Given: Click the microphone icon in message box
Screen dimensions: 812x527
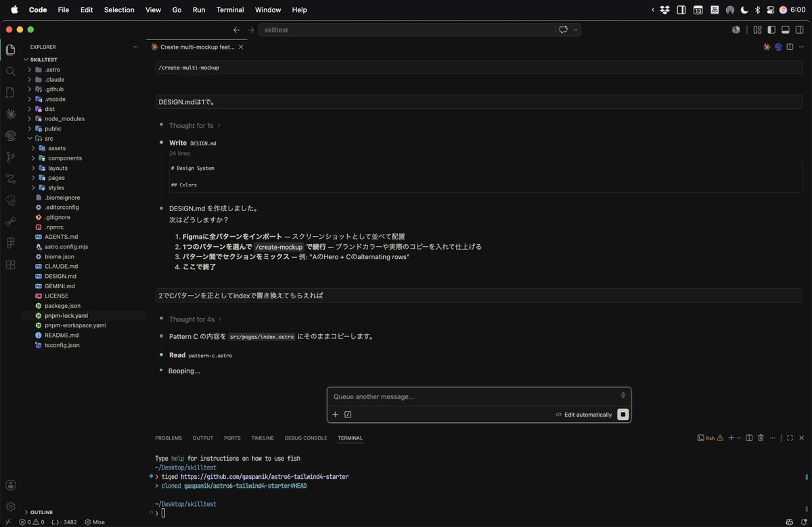Looking at the screenshot, I should (x=623, y=396).
